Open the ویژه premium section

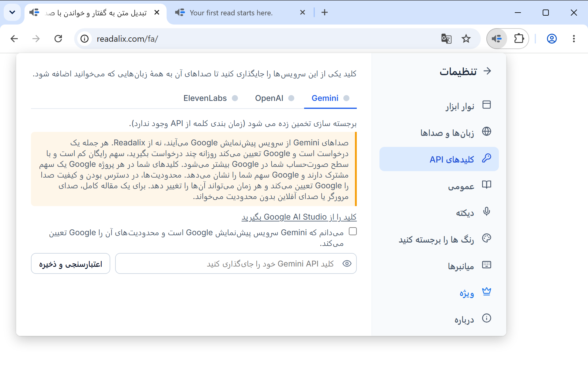(439, 293)
